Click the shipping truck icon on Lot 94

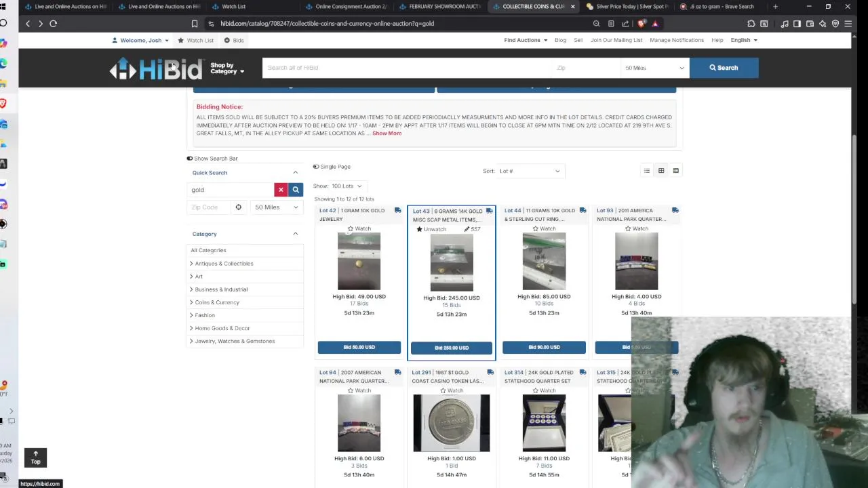pos(397,373)
